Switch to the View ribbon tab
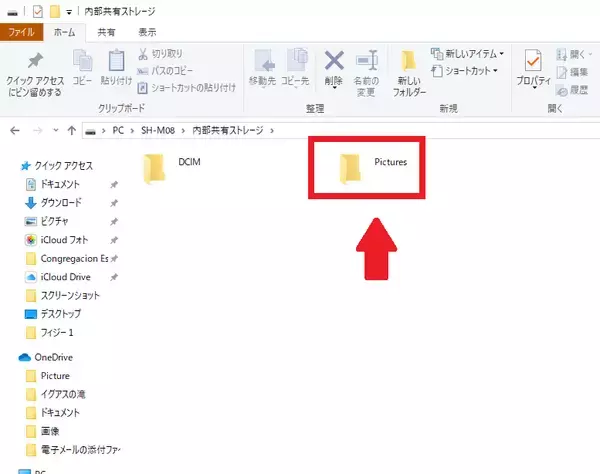The image size is (600, 474). coord(147,32)
